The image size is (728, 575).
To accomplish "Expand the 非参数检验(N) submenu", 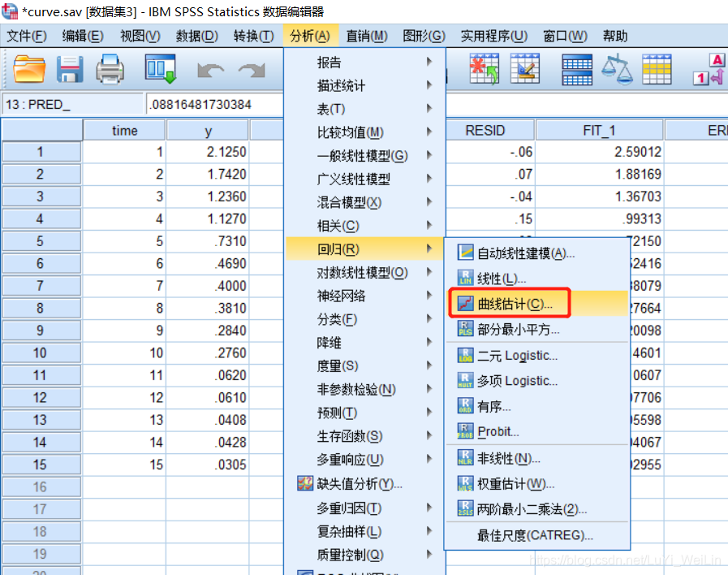I will click(x=365, y=389).
